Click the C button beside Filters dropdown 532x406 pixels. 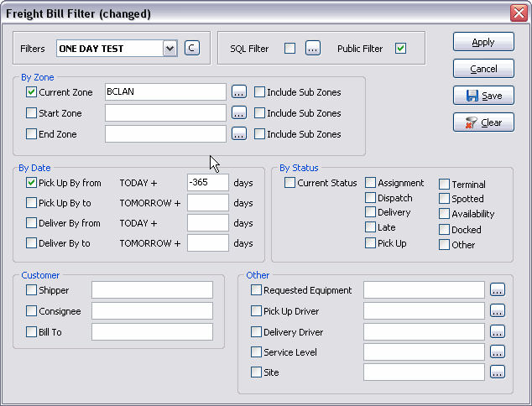(x=192, y=49)
